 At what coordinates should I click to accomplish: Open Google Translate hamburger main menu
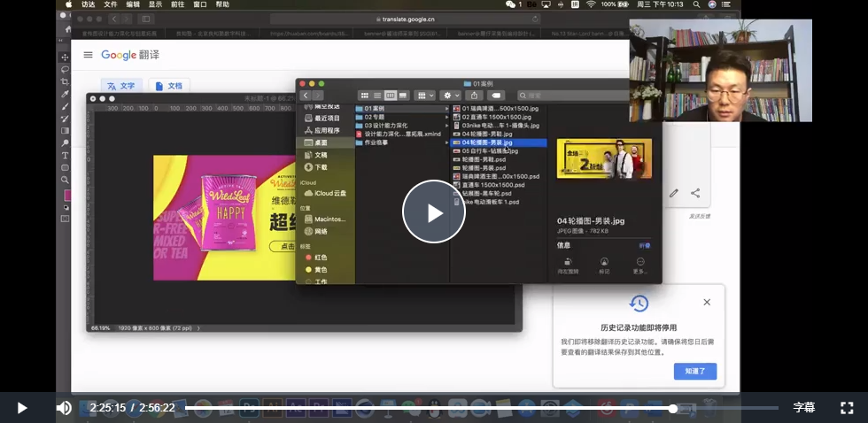click(88, 55)
